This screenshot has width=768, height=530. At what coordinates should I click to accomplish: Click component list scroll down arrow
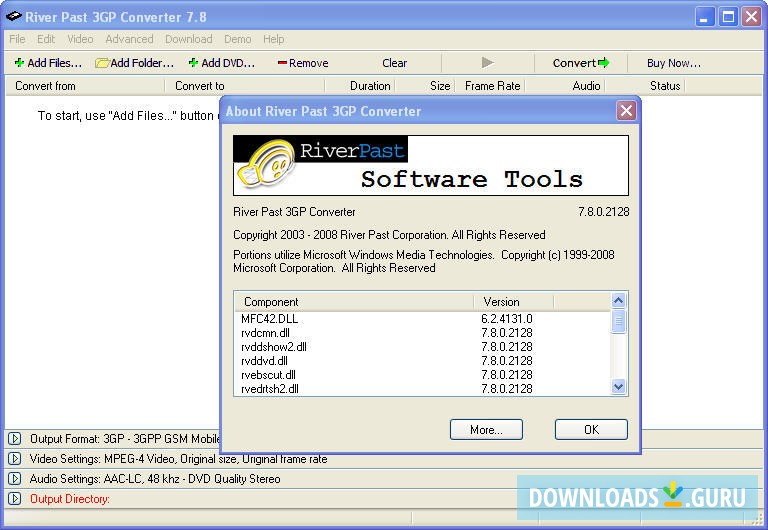pos(619,387)
